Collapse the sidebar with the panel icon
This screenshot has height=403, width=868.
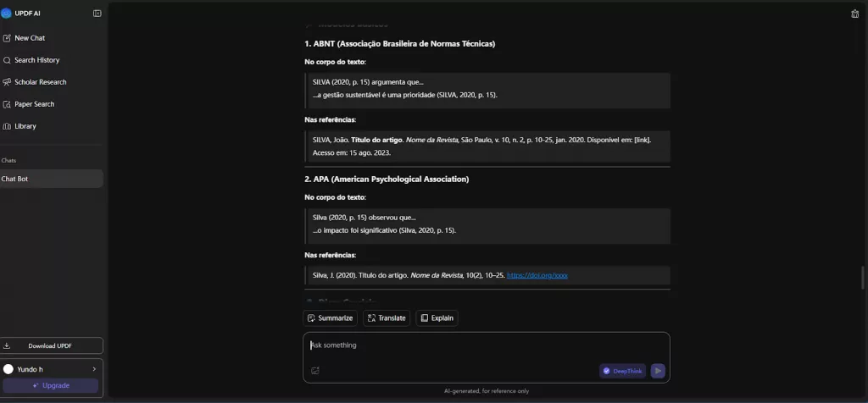coord(97,14)
